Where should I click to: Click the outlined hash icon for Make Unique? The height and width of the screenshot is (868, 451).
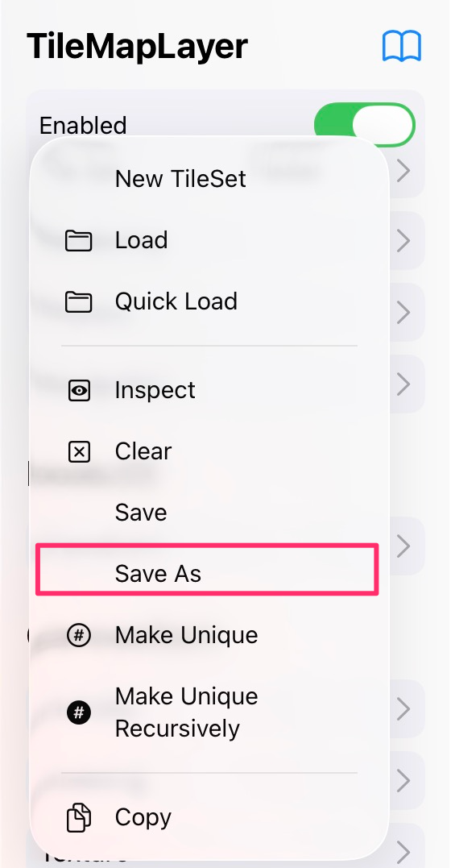[x=79, y=636]
